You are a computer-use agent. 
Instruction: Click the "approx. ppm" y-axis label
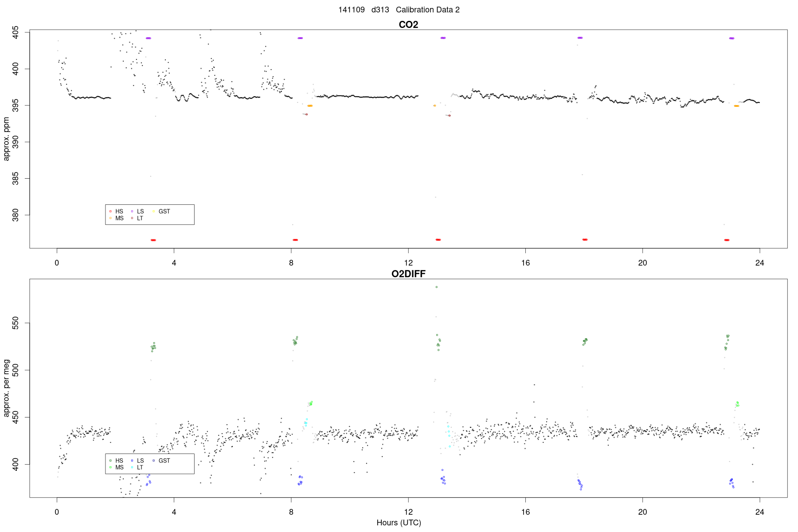tap(6, 139)
